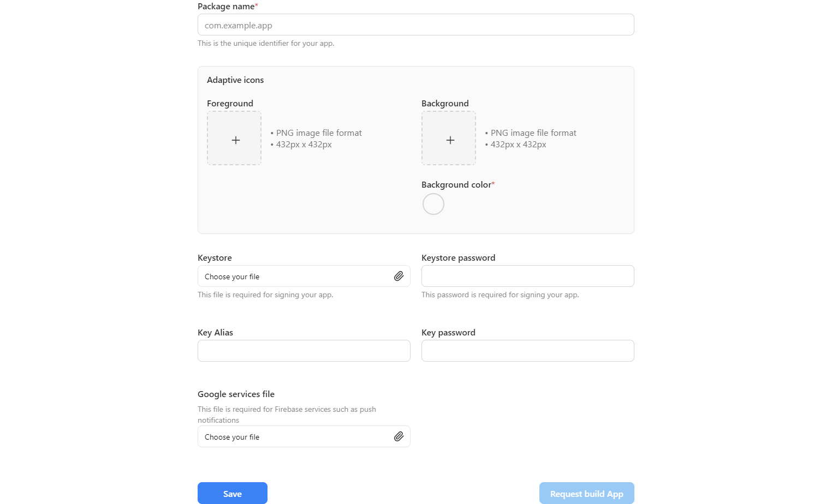Add a Foreground adaptive icon image
Viewport: 832px width, 504px height.
(234, 138)
